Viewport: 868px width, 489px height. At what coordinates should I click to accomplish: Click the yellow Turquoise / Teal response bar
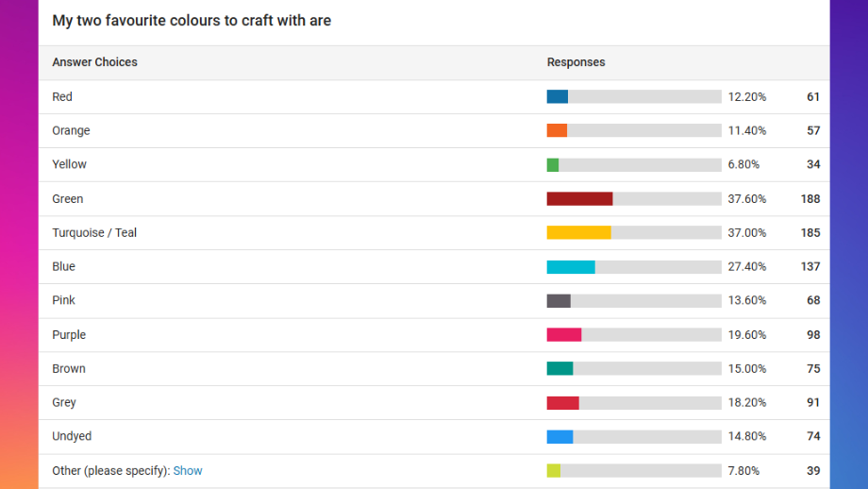579,232
